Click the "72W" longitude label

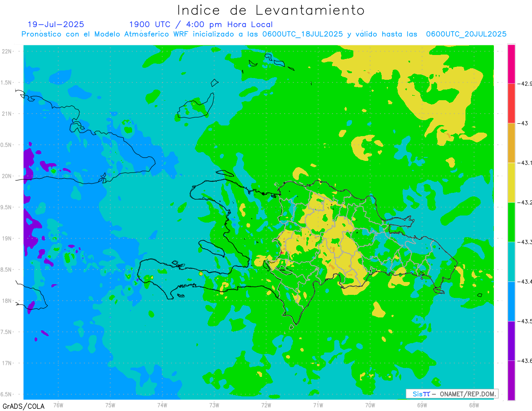coord(266,405)
